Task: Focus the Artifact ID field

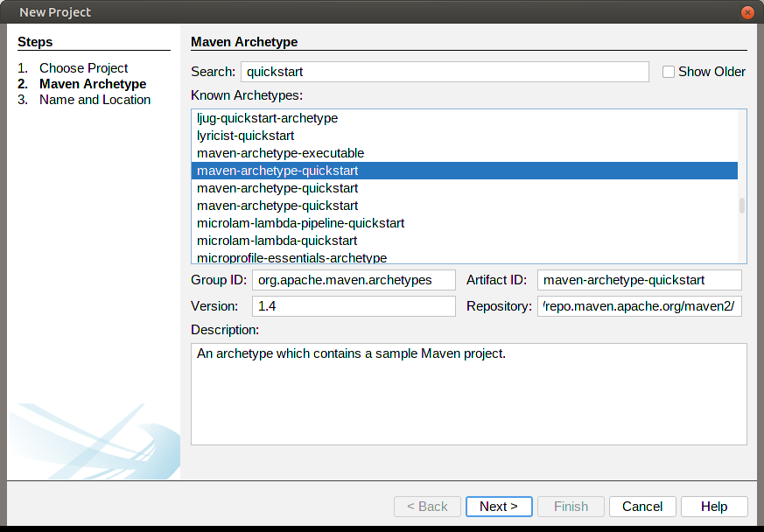Action: 639,280
